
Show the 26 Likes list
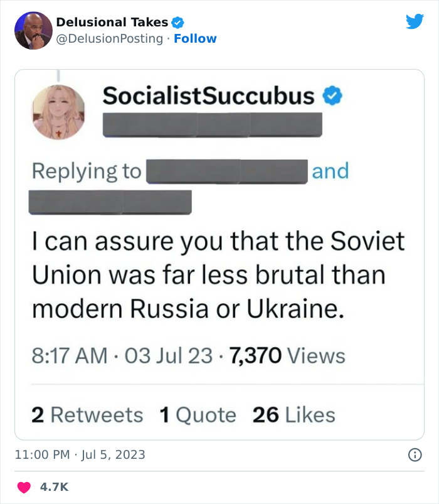click(294, 415)
